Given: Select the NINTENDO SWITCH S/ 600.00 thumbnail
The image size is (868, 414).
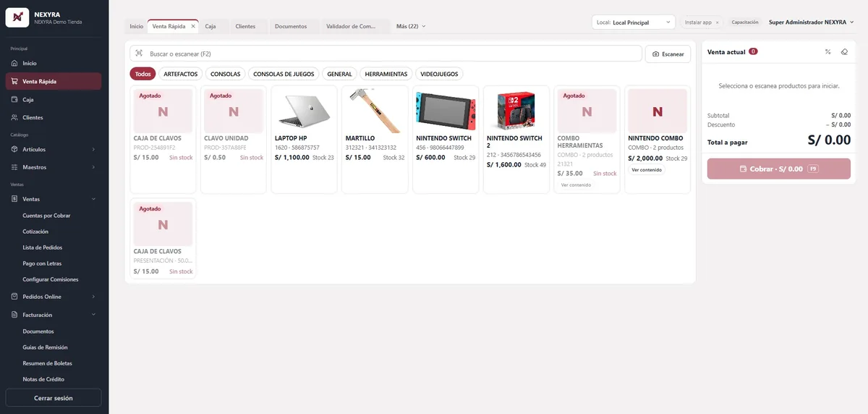Looking at the screenshot, I should point(446,111).
